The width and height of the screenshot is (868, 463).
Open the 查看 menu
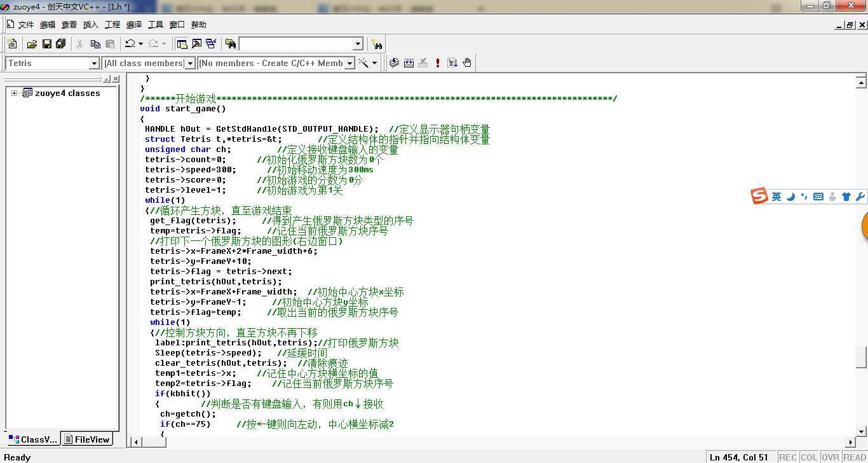coord(69,25)
